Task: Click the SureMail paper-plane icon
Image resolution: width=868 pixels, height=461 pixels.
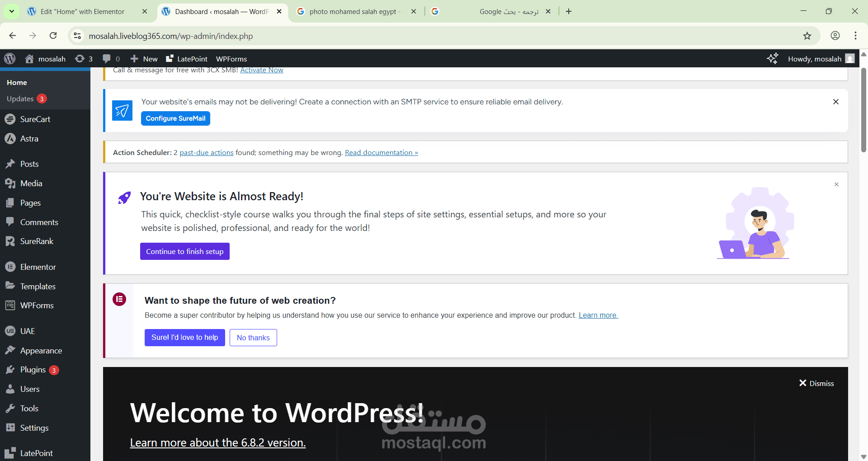Action: tap(122, 110)
